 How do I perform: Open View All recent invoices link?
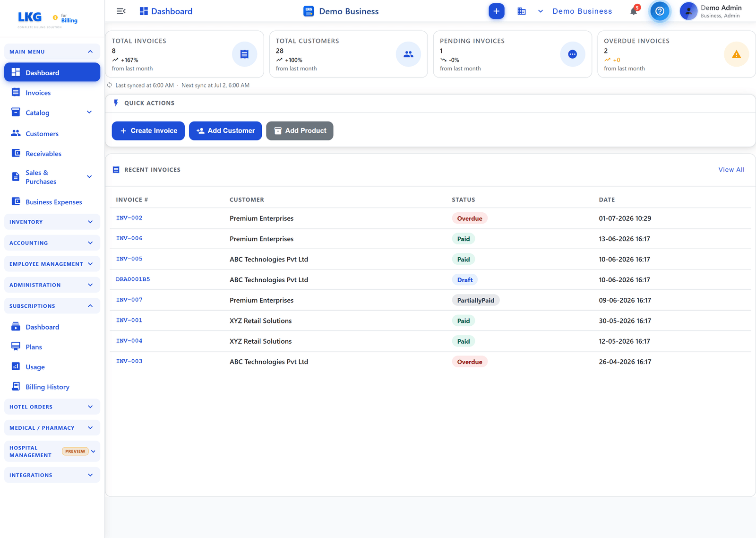[x=731, y=170]
